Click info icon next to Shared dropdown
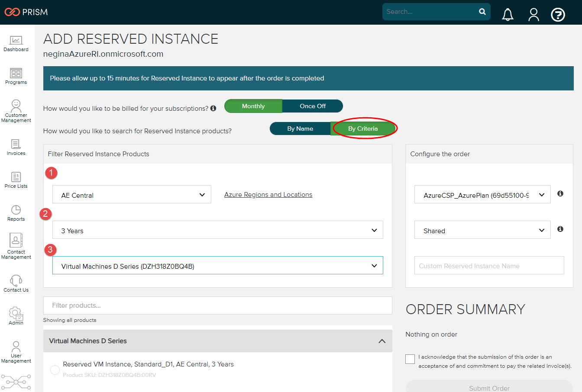The image size is (582, 392). 560,229
